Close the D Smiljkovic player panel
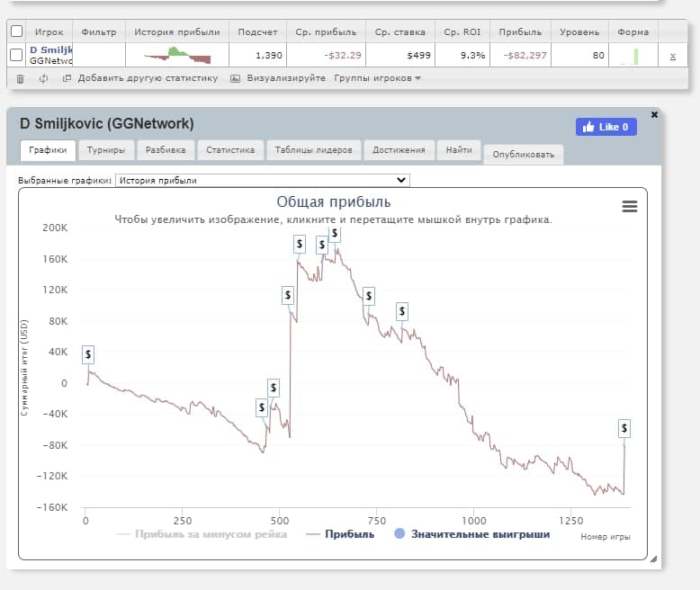The height and width of the screenshot is (590, 700). [654, 115]
